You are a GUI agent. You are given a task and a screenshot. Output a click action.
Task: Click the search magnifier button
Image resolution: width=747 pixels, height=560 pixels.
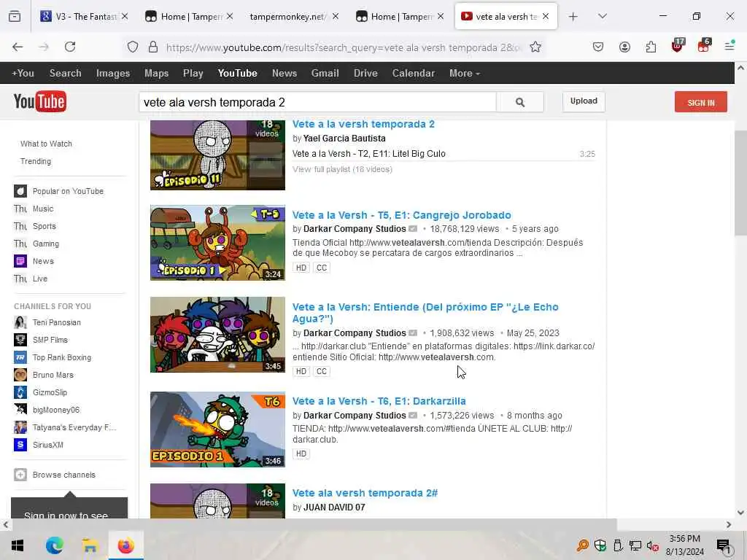click(x=519, y=102)
